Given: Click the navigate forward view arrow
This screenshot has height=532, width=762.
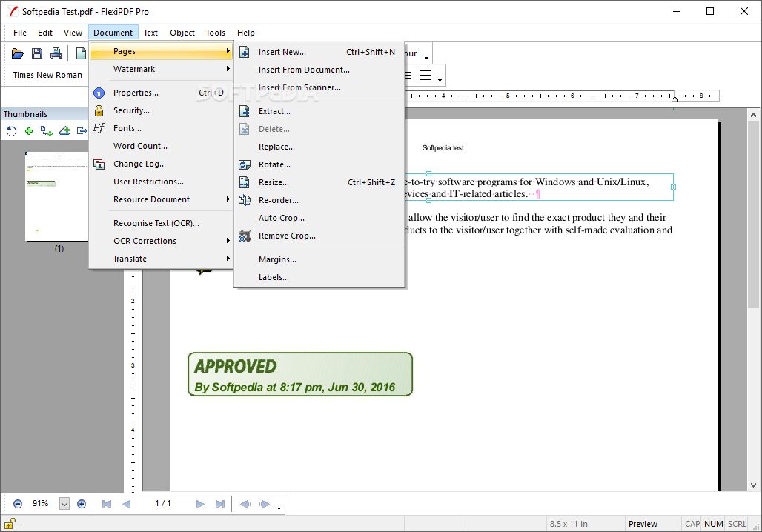Looking at the screenshot, I should [265, 504].
